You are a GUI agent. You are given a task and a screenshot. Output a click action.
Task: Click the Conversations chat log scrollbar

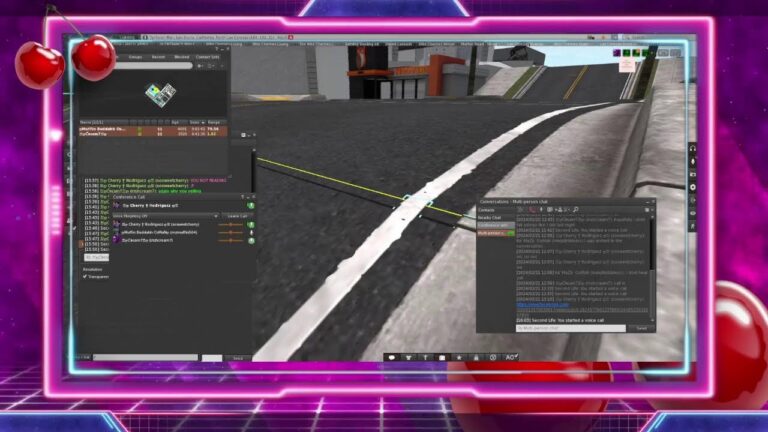[652, 267]
